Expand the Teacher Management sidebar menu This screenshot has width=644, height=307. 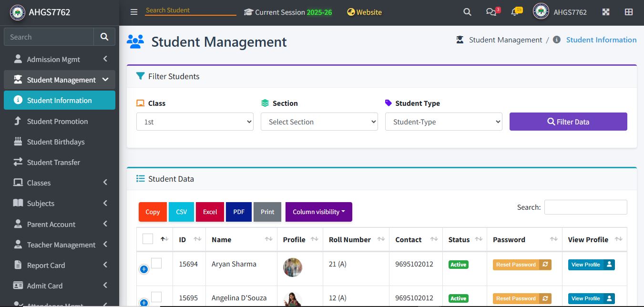pos(61,245)
